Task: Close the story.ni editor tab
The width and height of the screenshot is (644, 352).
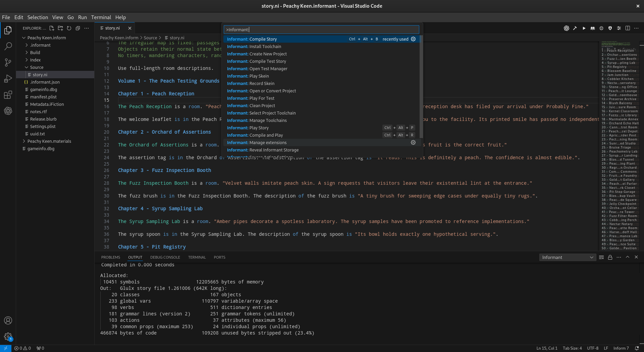Action: coord(130,28)
